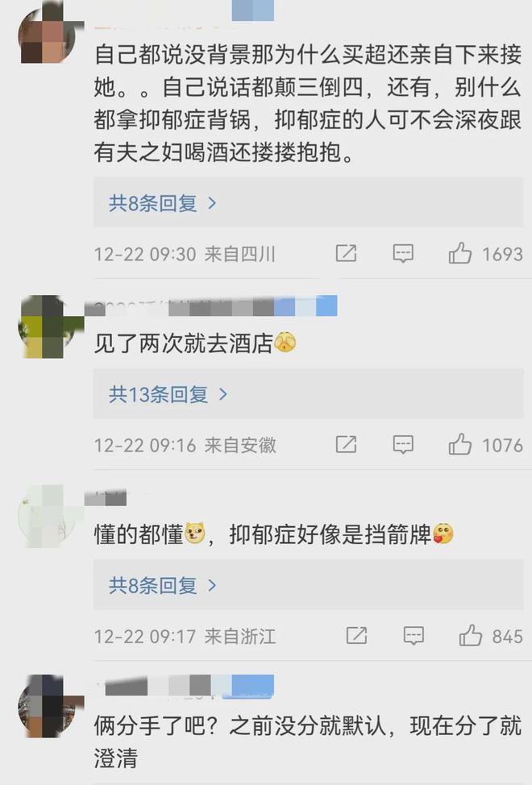This screenshot has height=785, width=532.
Task: Reply to the 09:30 Sichuan comment
Action: [x=403, y=253]
